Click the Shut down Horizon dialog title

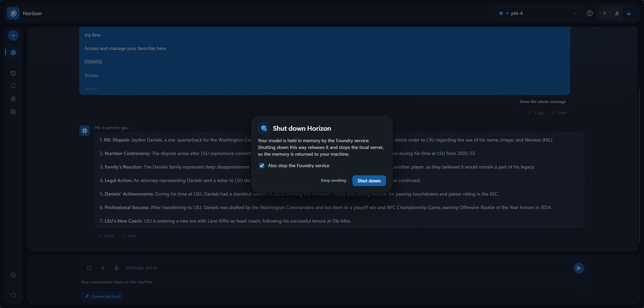point(302,128)
